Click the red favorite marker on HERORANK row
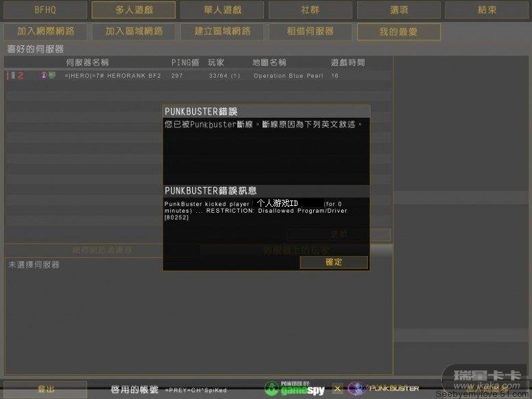 click(21, 75)
